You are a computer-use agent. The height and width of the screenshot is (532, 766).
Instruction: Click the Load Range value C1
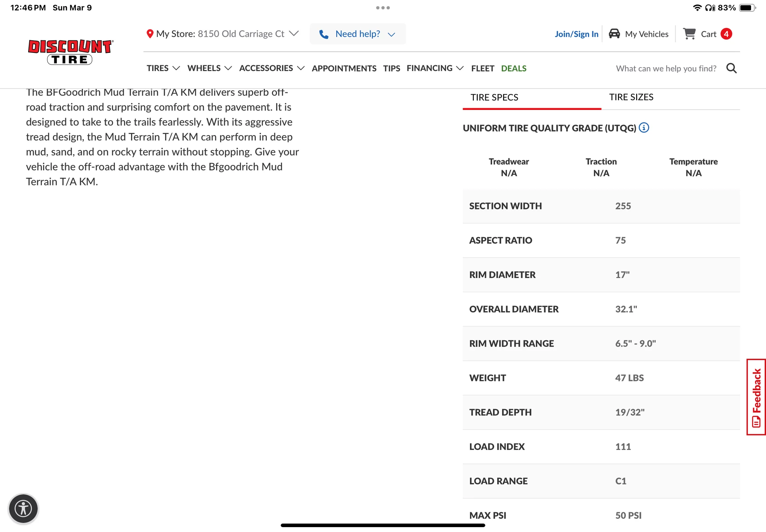(620, 481)
